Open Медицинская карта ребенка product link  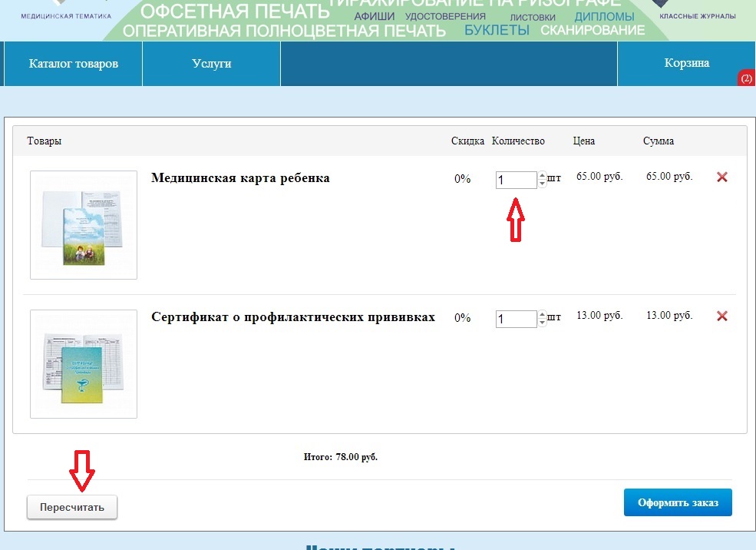pos(240,178)
